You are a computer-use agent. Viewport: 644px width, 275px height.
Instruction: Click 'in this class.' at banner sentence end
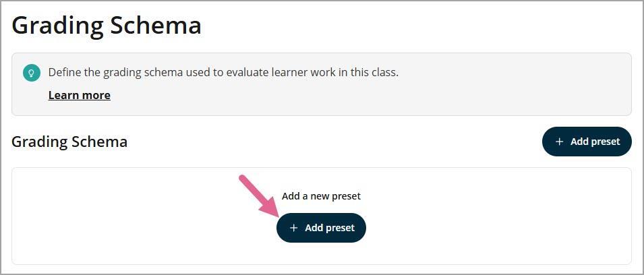click(x=368, y=73)
